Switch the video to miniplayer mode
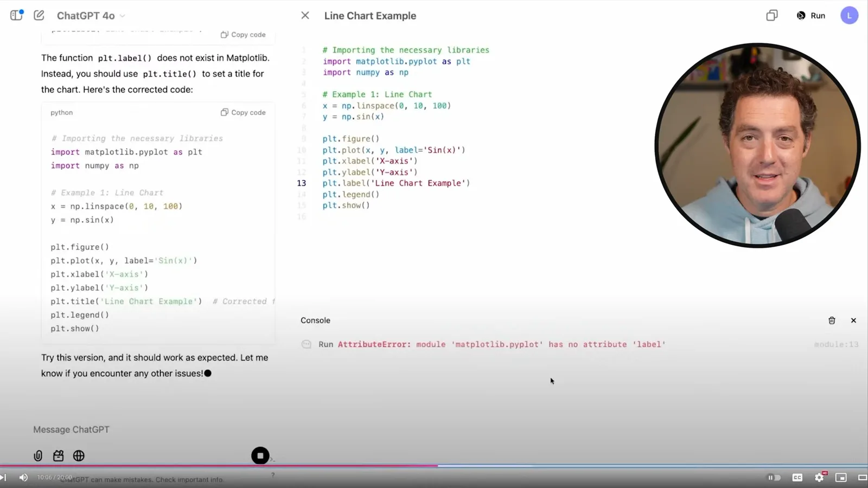Screen dimensions: 868x488 pos(841,477)
